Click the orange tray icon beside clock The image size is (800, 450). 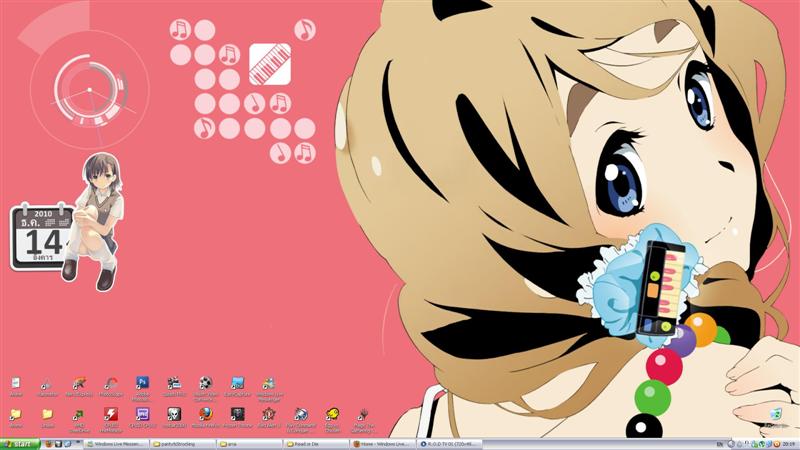777,444
